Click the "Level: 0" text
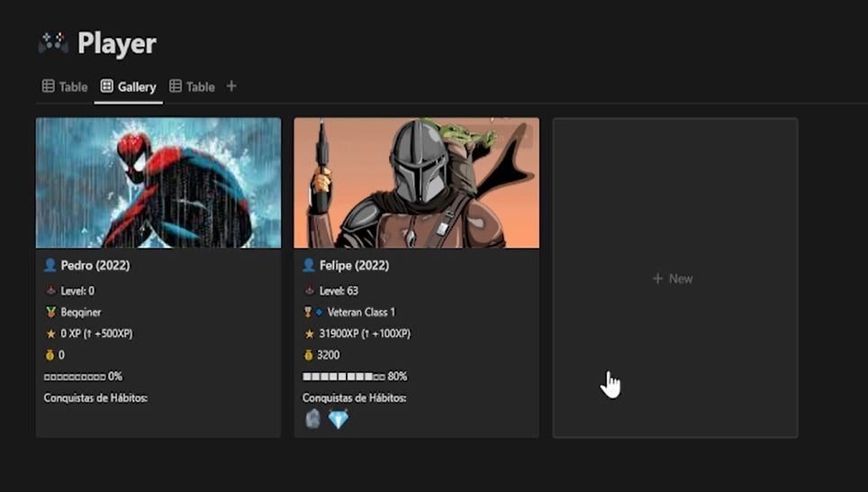Viewport: 868px width, 492px height. 77,291
